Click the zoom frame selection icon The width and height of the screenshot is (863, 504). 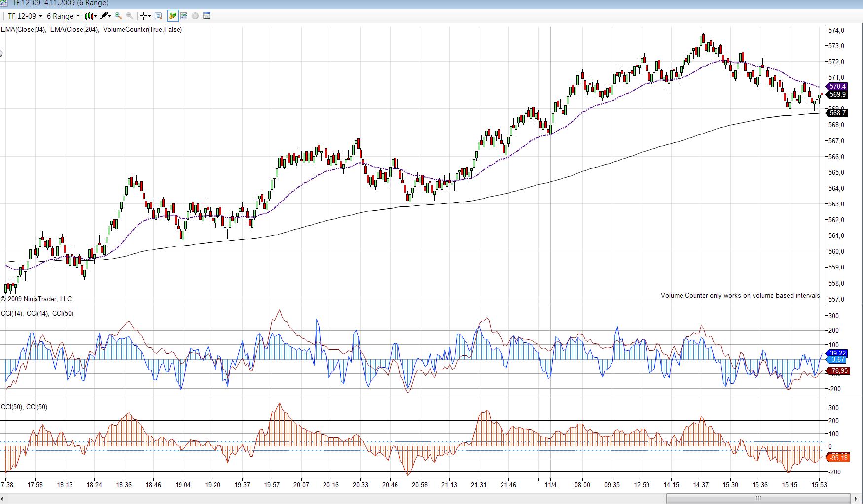[158, 16]
